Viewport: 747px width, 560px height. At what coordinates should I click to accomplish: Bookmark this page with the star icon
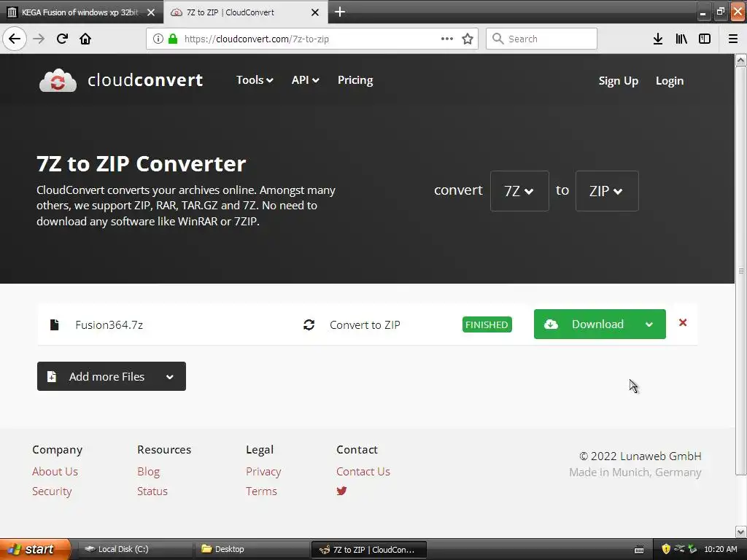(468, 39)
